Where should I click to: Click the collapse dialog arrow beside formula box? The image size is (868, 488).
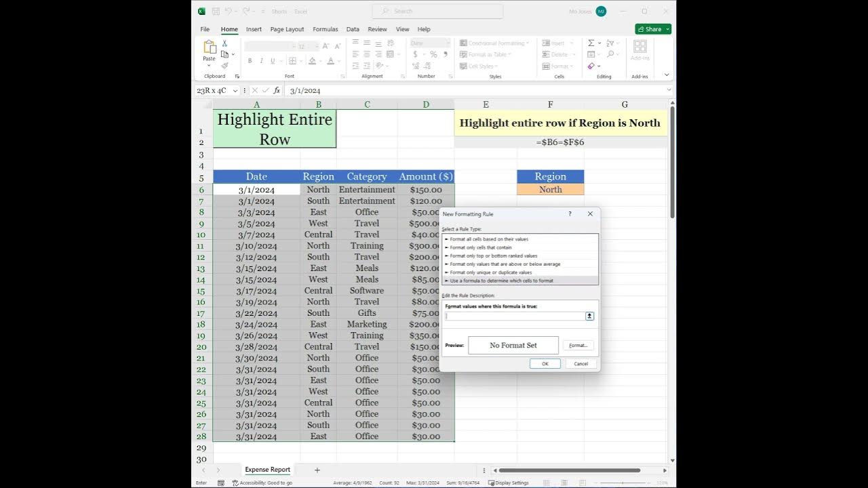tap(589, 316)
